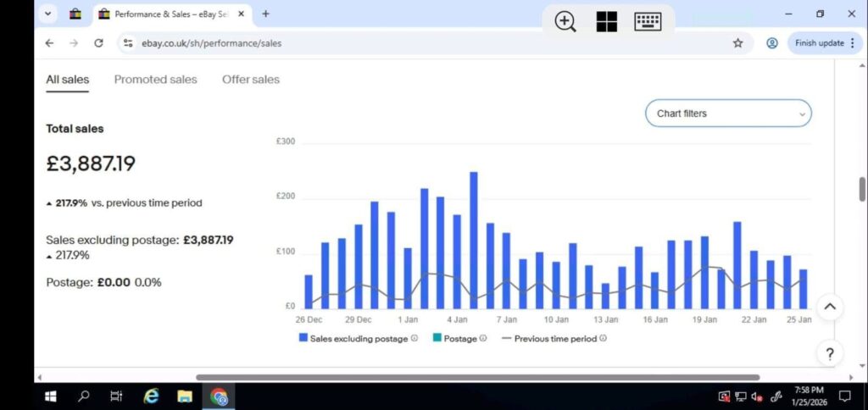Reload the eBay sales page
The width and height of the screenshot is (868, 410).
98,43
